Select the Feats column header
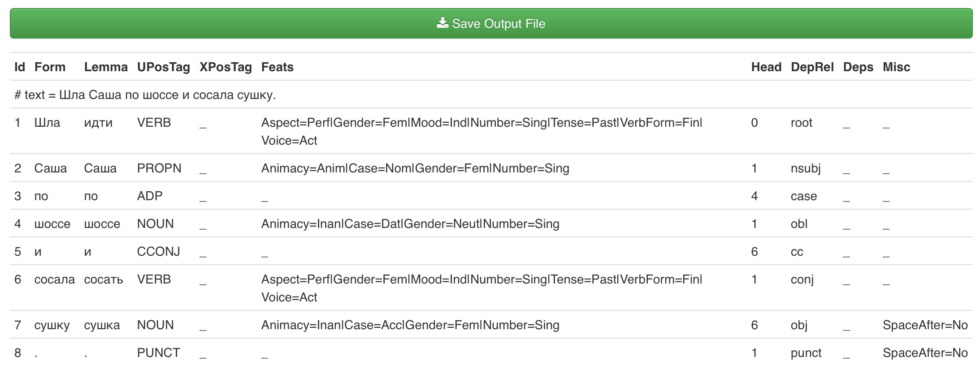980x378 pixels. [278, 67]
